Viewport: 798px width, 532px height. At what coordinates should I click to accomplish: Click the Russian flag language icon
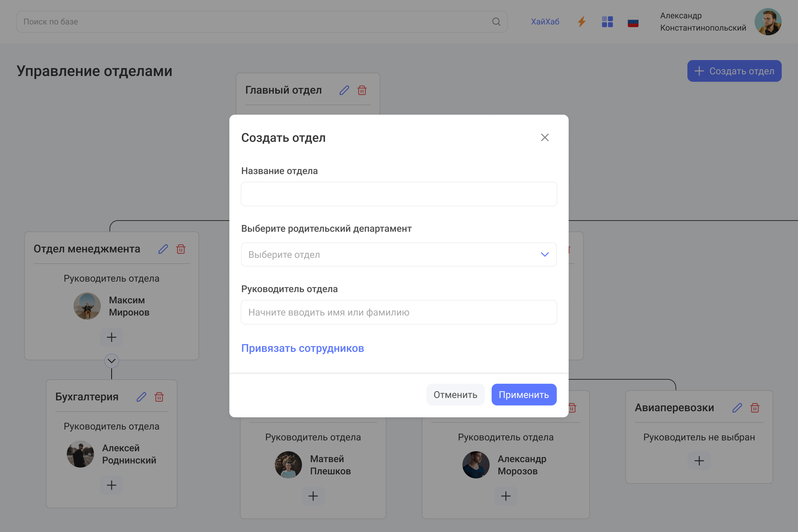tap(633, 21)
